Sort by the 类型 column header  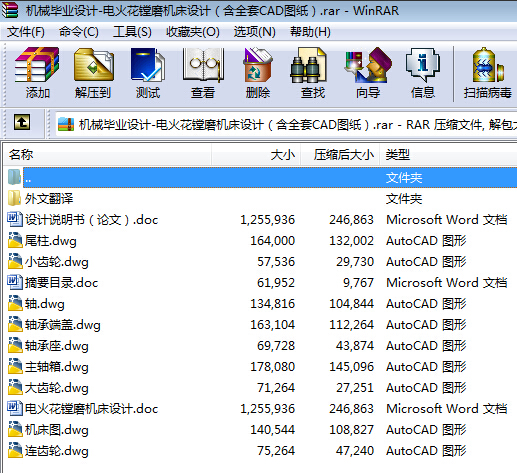[x=448, y=155]
